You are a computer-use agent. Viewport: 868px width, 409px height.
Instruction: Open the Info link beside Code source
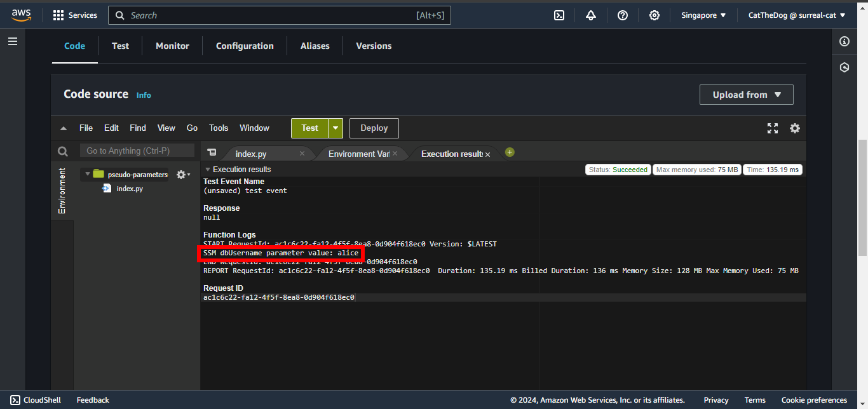tap(144, 95)
